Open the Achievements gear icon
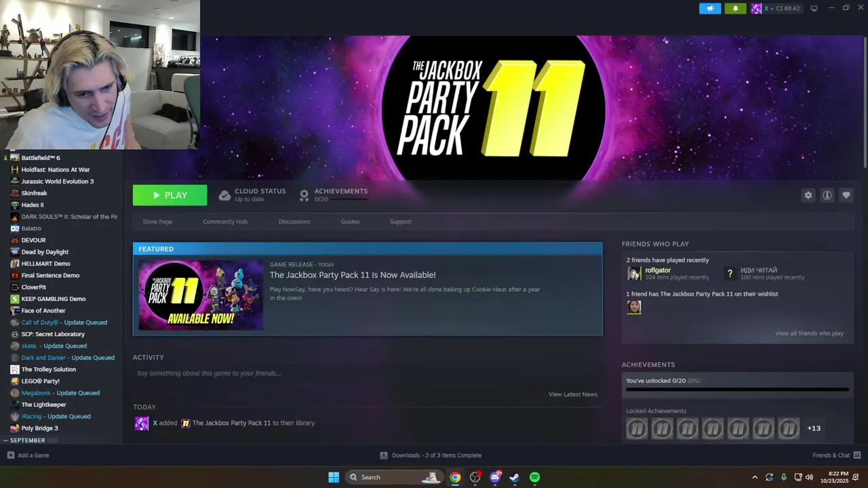 [304, 195]
